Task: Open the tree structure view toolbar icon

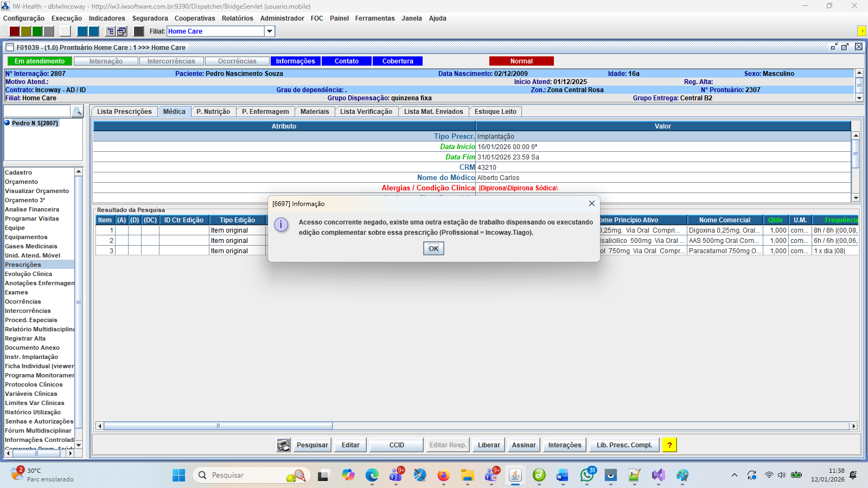Action: [x=110, y=31]
